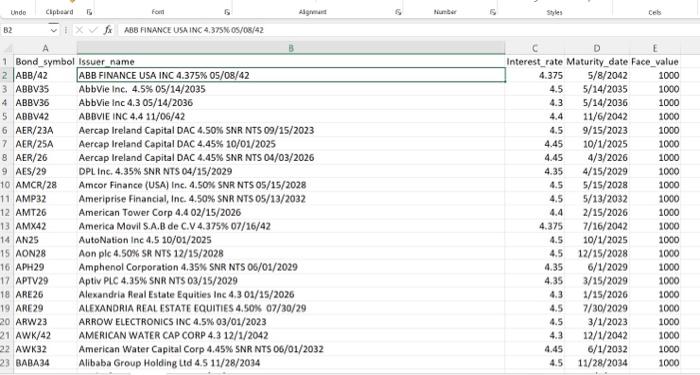Screen dimensions: 700x375
Task: Select cell containing ARW23
Action: click(x=45, y=321)
